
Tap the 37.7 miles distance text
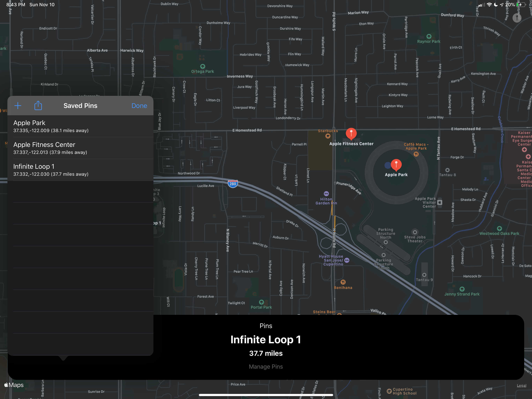pos(266,353)
